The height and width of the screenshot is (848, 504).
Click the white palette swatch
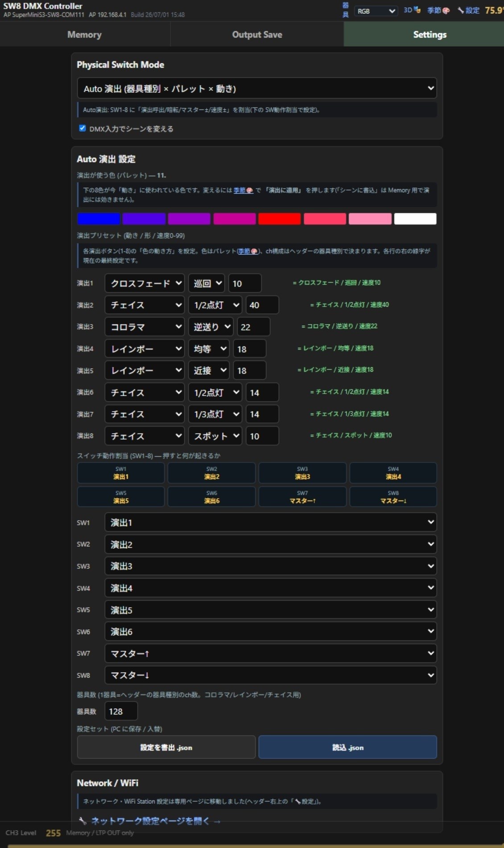415,219
